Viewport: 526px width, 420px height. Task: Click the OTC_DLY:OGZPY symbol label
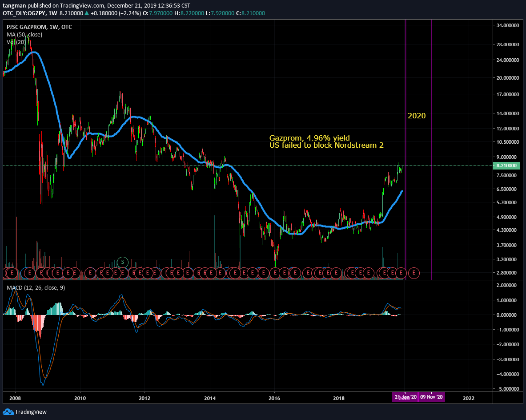24,13
